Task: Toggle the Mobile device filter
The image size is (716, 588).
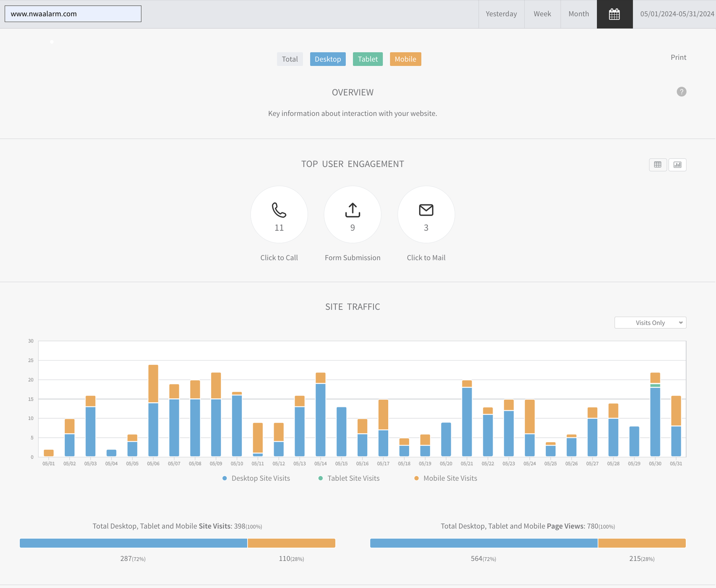Action: (405, 59)
